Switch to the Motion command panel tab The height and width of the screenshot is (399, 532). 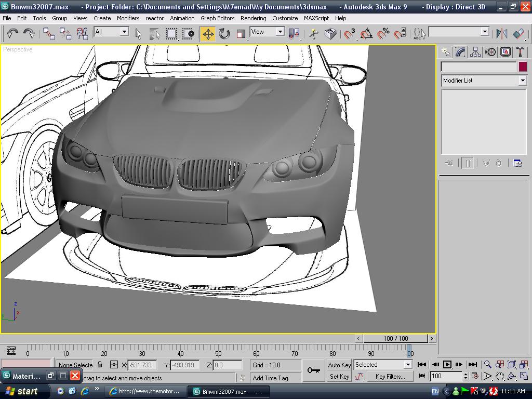point(490,52)
